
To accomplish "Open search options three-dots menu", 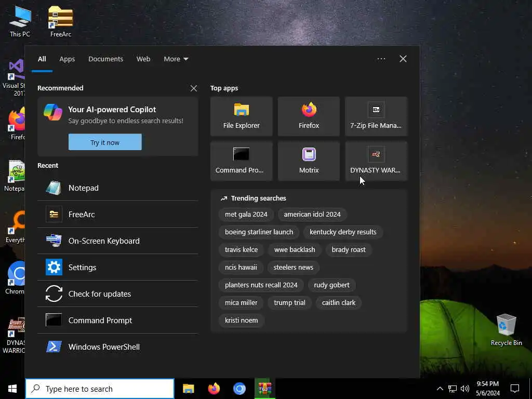I will (x=381, y=59).
